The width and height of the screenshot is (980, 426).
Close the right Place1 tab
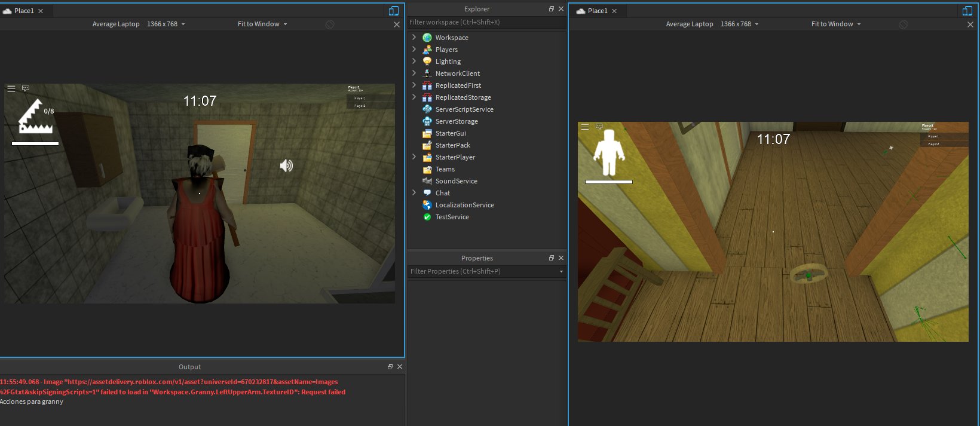[614, 11]
